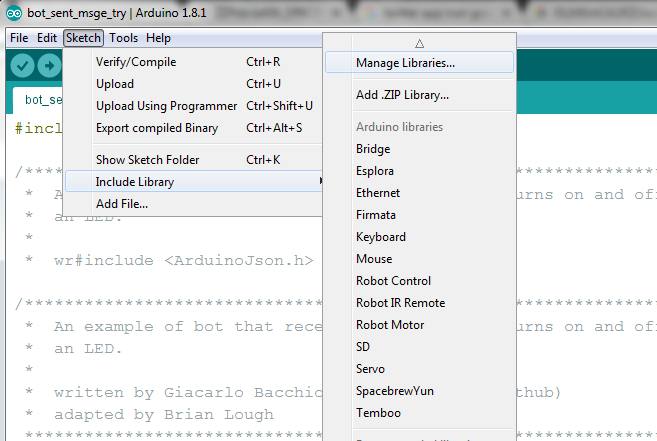Click the 'adapted by Brian Lough' comment line
The width and height of the screenshot is (657, 441).
pos(164,415)
